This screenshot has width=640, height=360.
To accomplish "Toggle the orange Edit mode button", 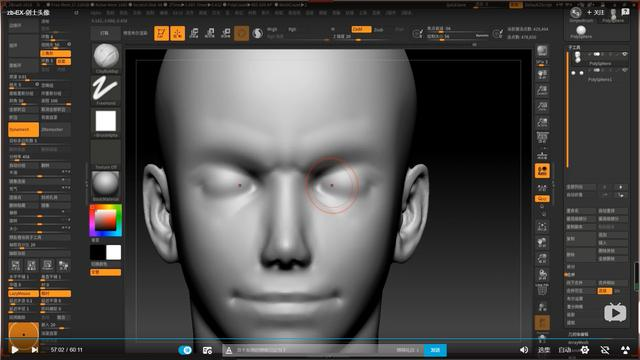I will coord(162,33).
